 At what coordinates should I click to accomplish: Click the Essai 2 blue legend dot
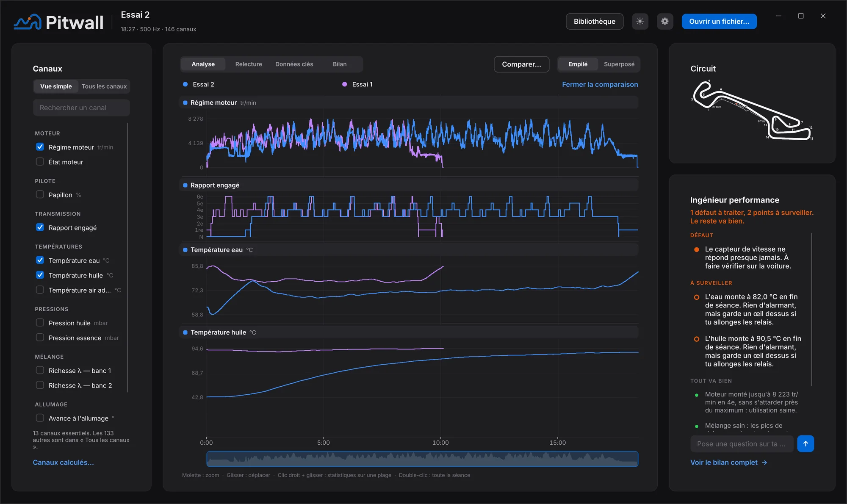coord(185,84)
